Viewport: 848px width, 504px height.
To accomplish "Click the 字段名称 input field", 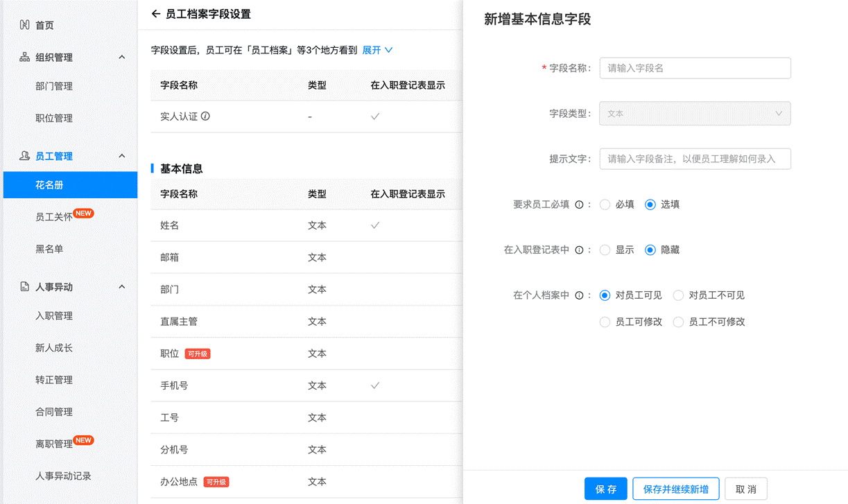I will point(695,68).
